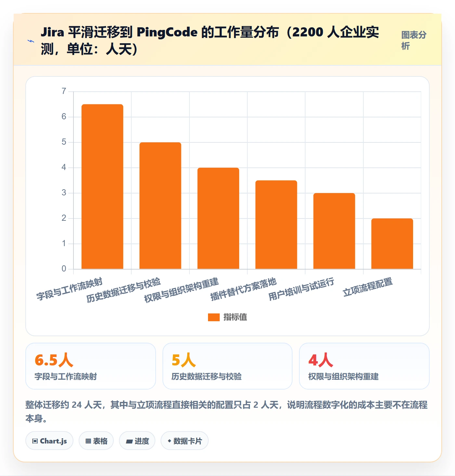The height and width of the screenshot is (476, 455).
Task: Open the 5人 历史数据迁移与校验 data card
Action: pyautogui.click(x=227, y=366)
